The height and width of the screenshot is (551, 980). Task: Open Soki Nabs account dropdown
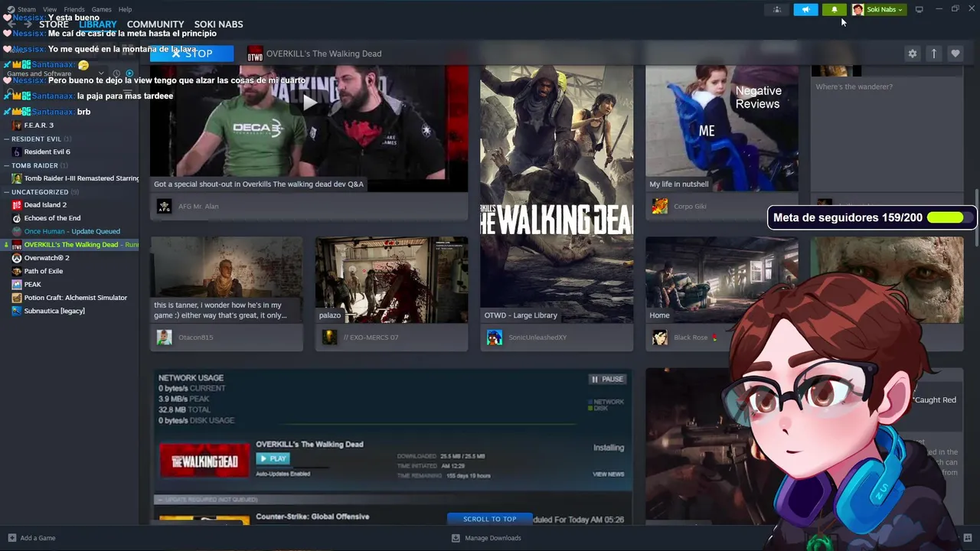(879, 9)
